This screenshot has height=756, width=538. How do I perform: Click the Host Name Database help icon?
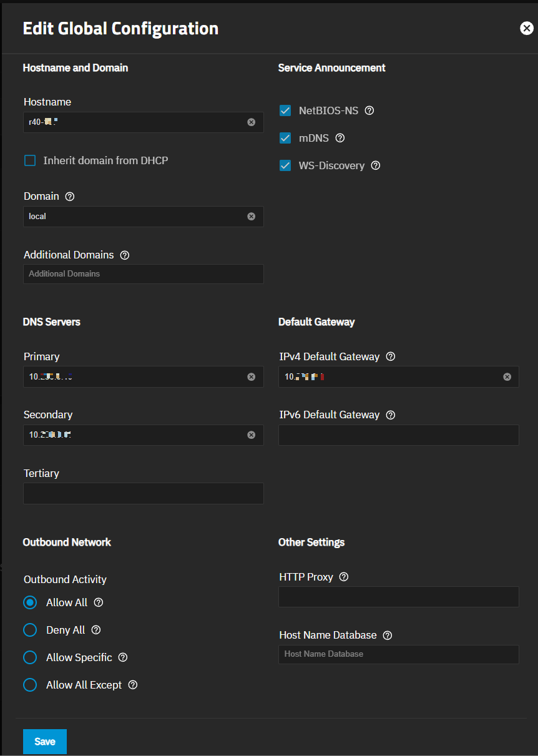point(388,635)
